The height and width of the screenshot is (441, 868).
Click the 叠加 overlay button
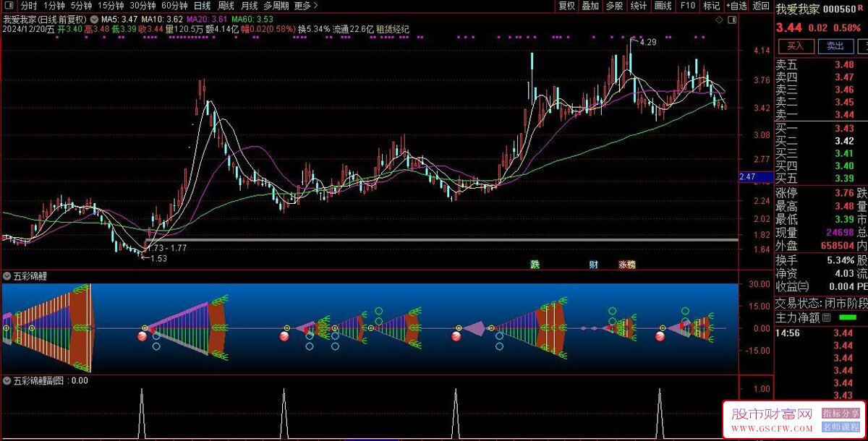[590, 6]
